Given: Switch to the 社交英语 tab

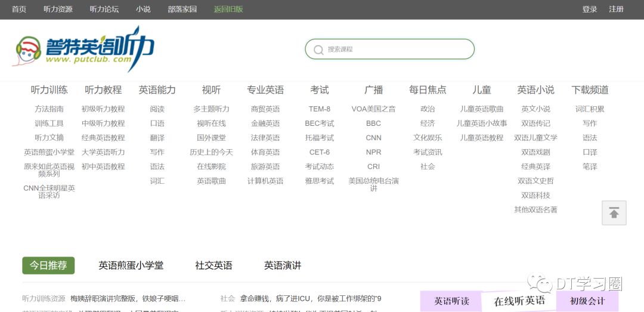Looking at the screenshot, I should pos(213,265).
